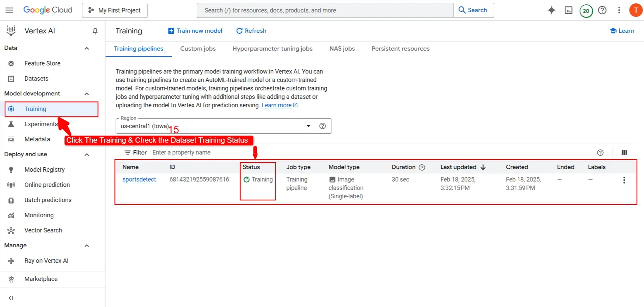Click the Refresh button
The height and width of the screenshot is (307, 644).
pos(251,31)
